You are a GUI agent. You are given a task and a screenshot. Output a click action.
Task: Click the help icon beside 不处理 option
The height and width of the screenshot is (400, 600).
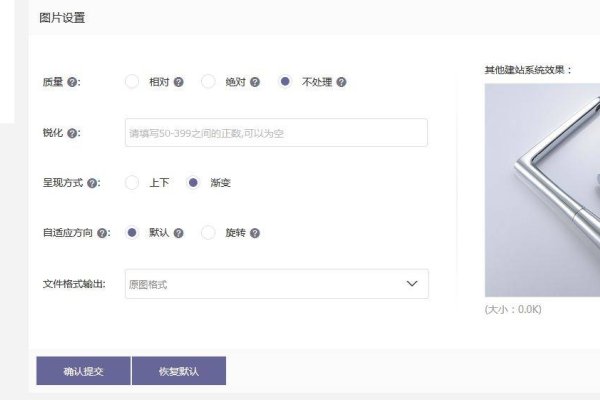(341, 82)
